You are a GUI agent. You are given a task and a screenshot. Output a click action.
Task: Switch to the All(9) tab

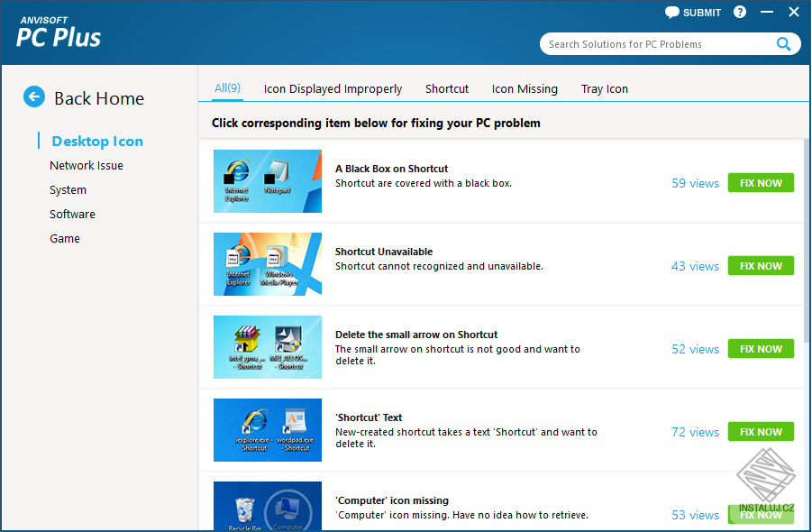(x=227, y=88)
